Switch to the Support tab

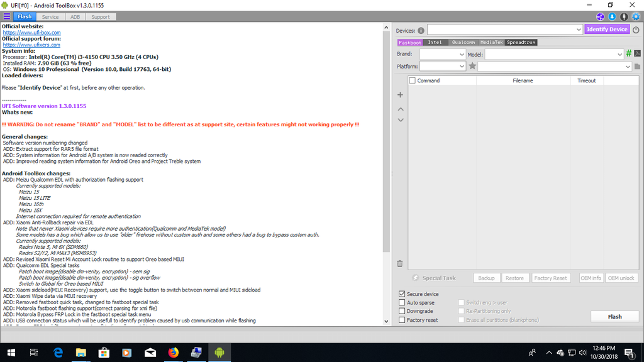101,17
